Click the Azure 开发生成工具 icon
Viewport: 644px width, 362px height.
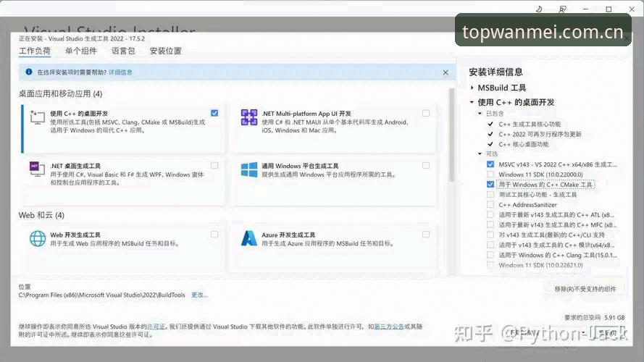pyautogui.click(x=249, y=238)
